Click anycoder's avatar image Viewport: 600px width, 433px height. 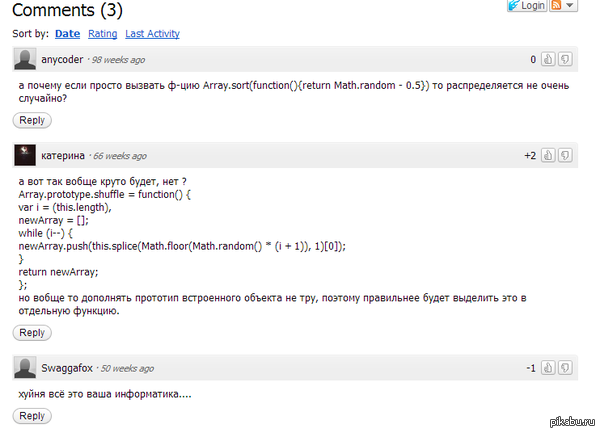(x=26, y=59)
